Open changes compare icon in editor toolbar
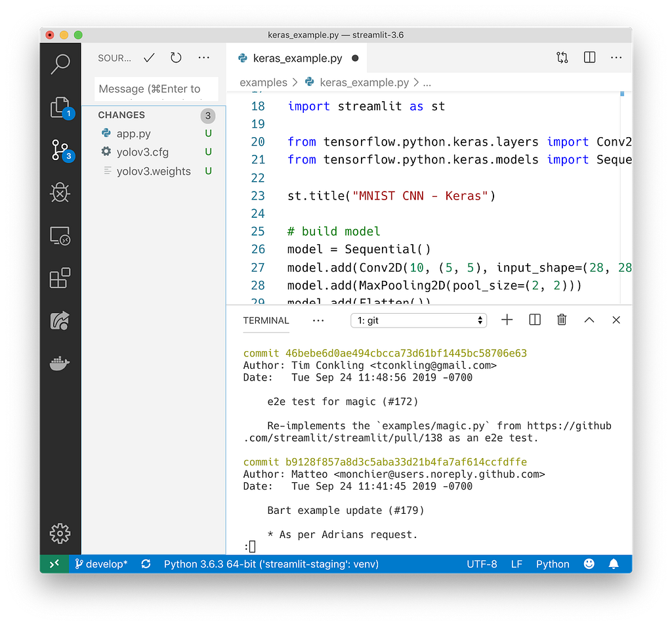This screenshot has height=626, width=672. tap(562, 57)
